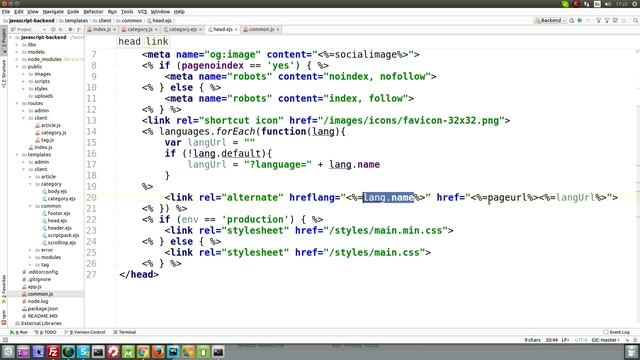This screenshot has height=360, width=640.
Task: Open the Backend run configuration dropdown
Action: [x=550, y=20]
